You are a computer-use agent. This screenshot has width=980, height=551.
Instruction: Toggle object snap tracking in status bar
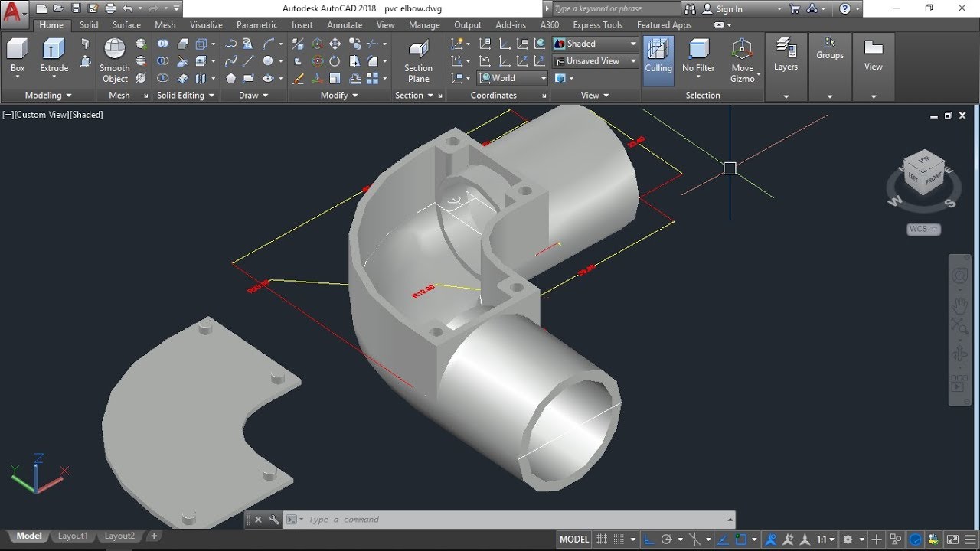(x=723, y=540)
